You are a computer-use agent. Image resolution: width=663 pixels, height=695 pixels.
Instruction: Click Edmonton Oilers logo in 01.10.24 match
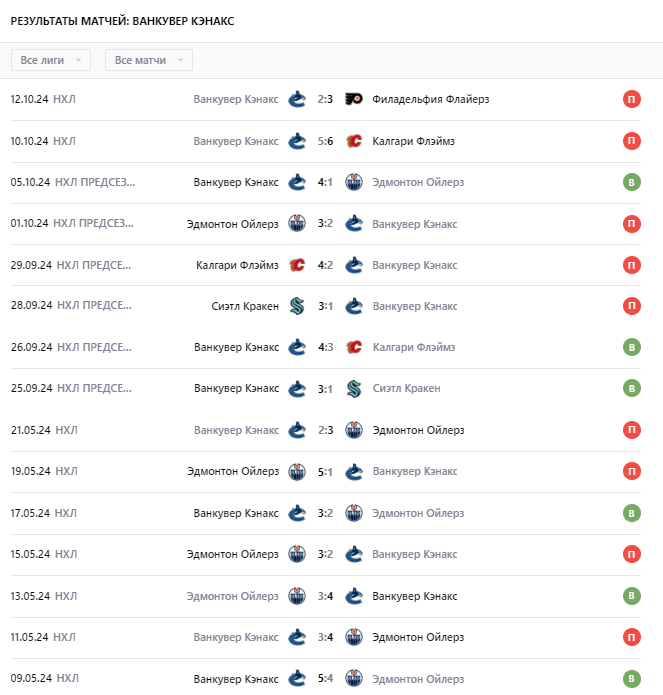[296, 224]
